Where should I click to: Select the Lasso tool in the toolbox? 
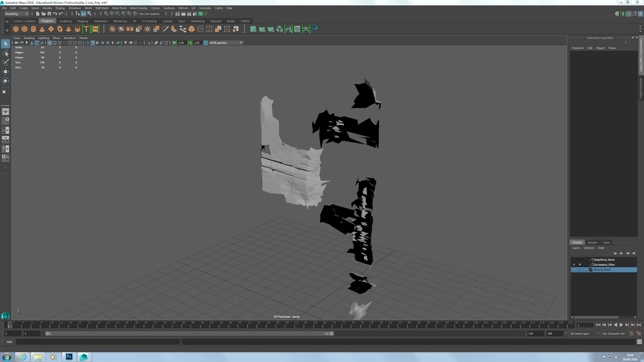coord(6,53)
